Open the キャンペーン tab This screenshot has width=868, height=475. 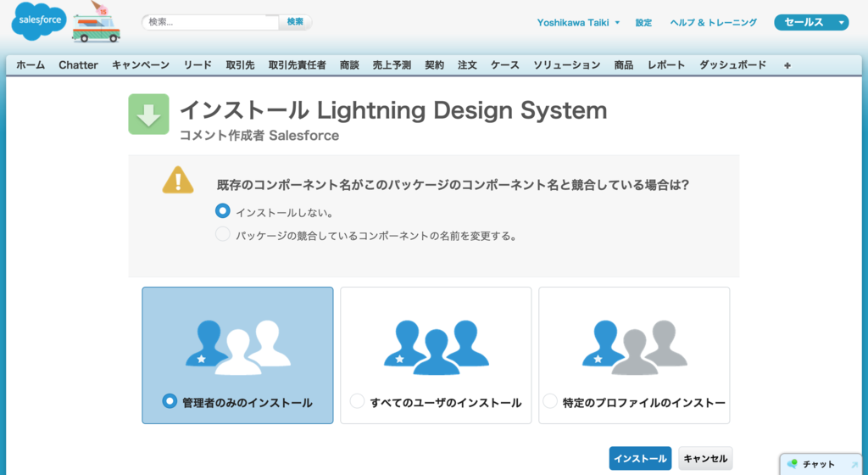(141, 65)
